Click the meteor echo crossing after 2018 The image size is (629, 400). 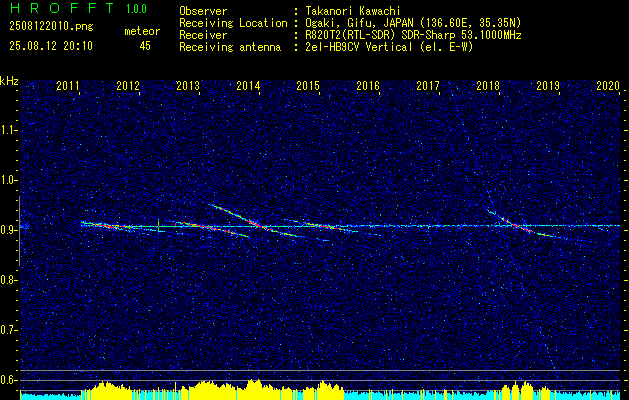click(x=516, y=225)
